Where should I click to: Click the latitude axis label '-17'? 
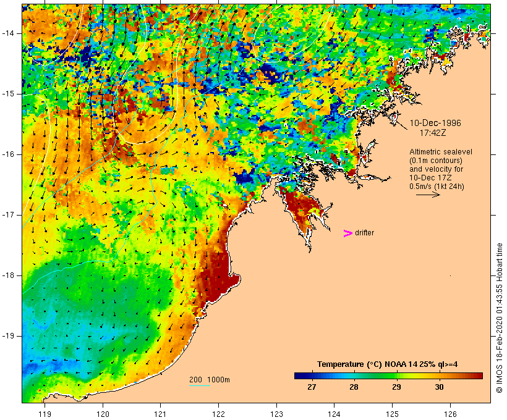(x=8, y=215)
